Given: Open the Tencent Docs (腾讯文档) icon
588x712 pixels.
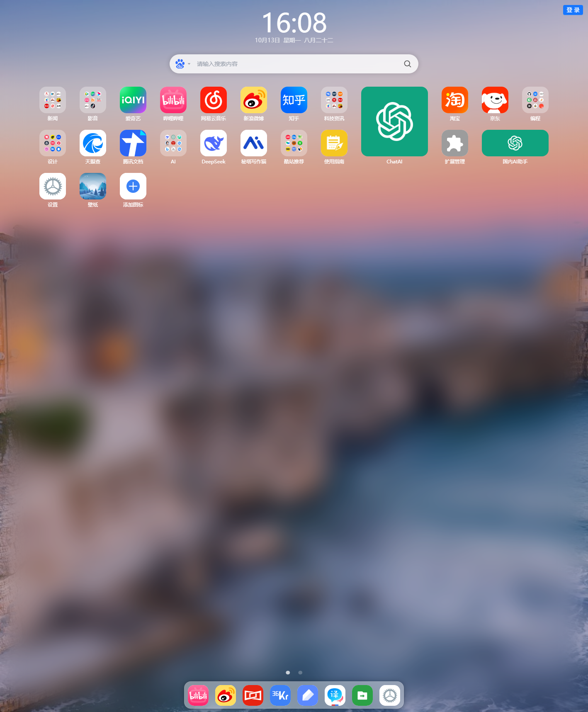Looking at the screenshot, I should pos(133,143).
